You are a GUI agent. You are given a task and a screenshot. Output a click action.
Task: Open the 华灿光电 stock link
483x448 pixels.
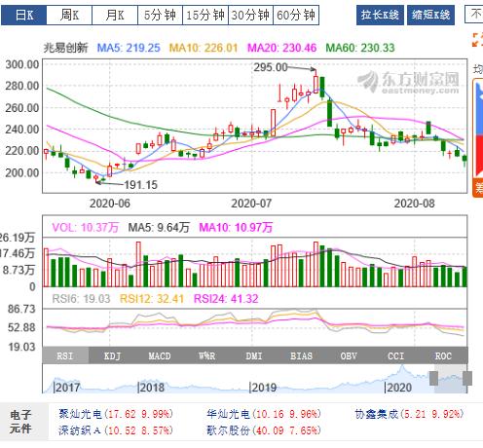point(228,414)
